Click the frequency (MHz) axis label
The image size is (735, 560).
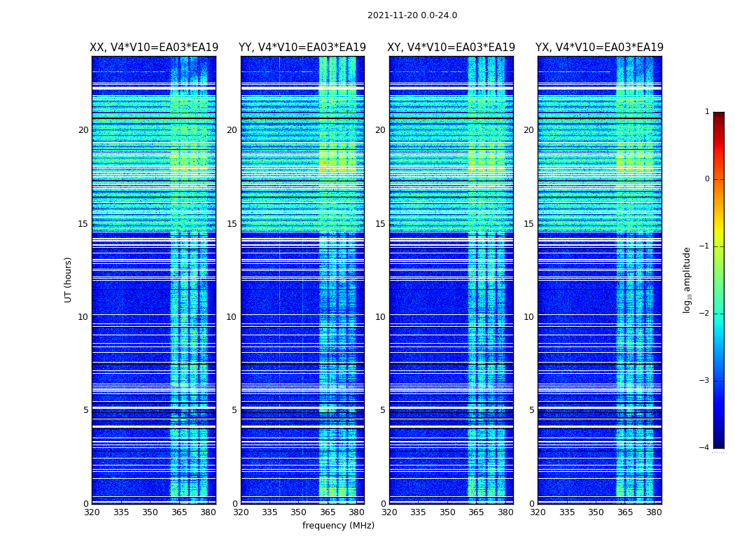pyautogui.click(x=338, y=525)
